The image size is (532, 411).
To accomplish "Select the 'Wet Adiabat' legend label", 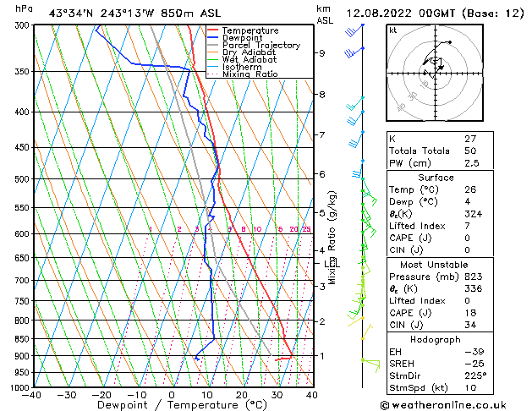I will 250,59.
